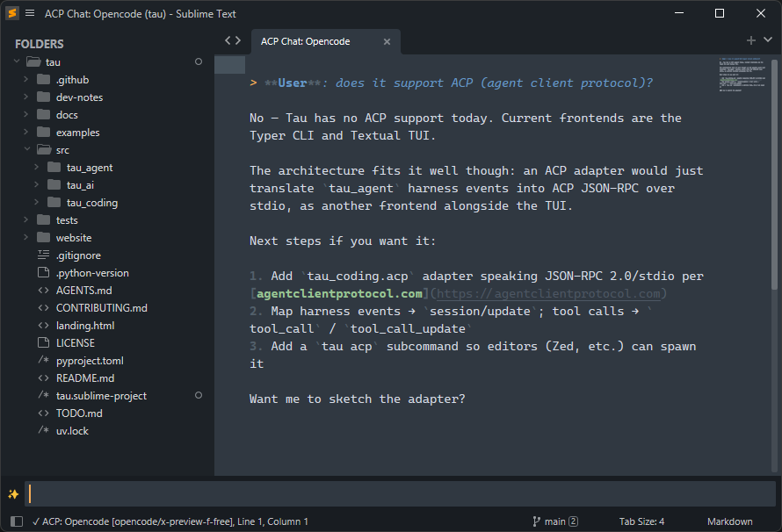Maximize the Sublime Text window

[719, 13]
